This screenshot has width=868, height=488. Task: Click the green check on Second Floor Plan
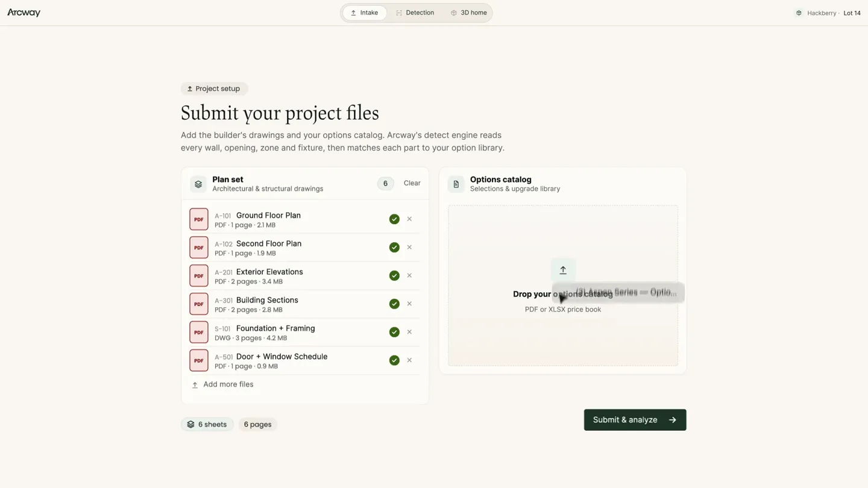[x=394, y=247]
